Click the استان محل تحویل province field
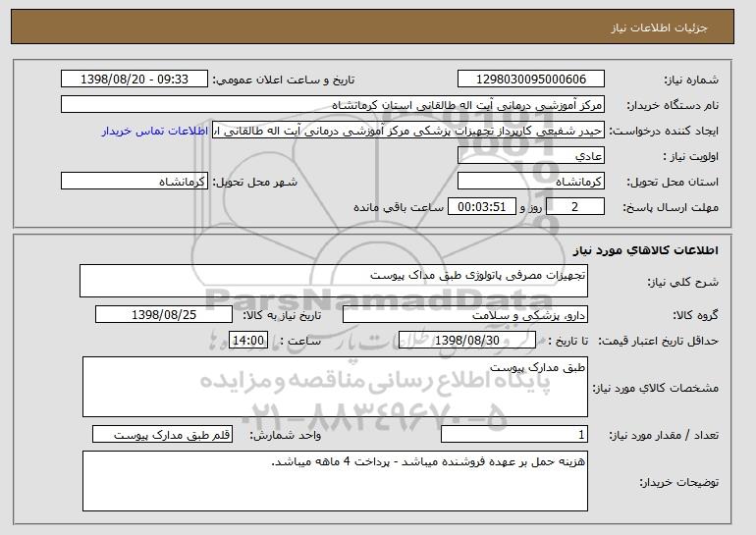The image size is (756, 535). 531,182
